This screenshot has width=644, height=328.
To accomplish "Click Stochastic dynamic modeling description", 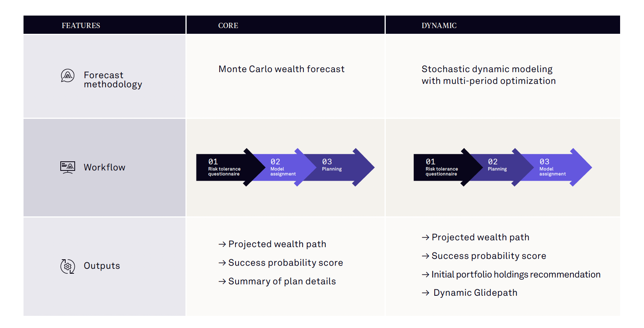I will (488, 75).
